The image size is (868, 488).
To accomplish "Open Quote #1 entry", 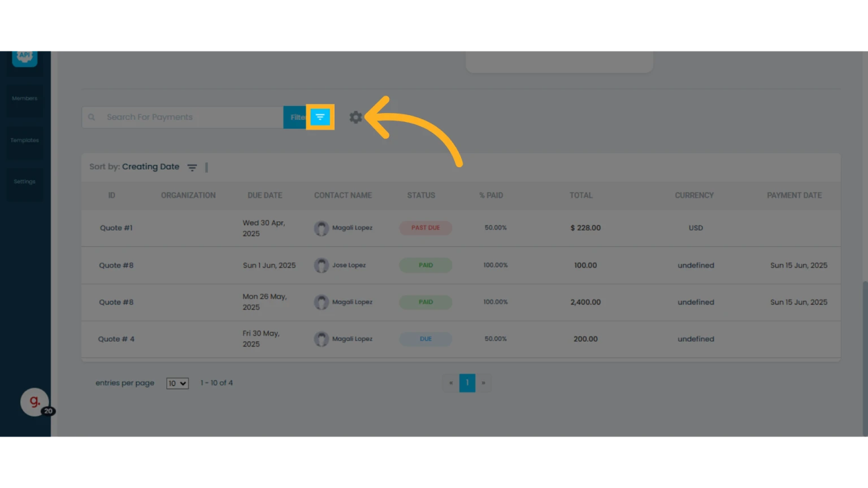I will [116, 228].
